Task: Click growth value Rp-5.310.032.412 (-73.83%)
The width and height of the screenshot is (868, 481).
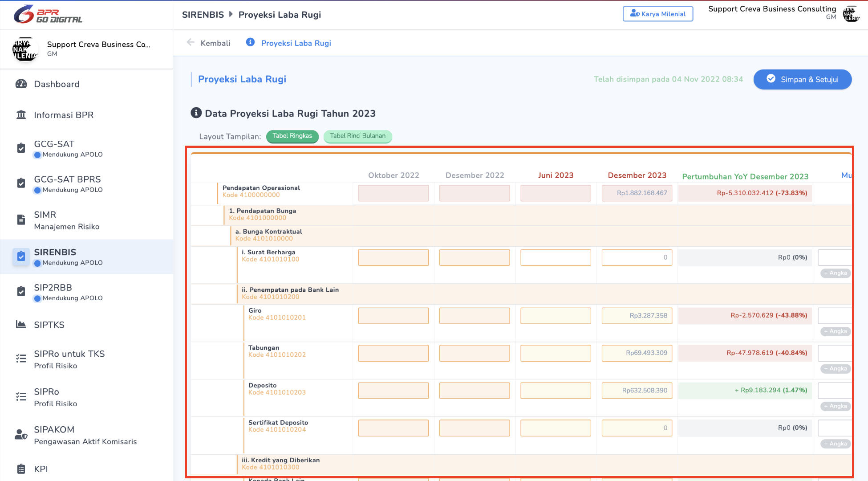Action: point(762,193)
